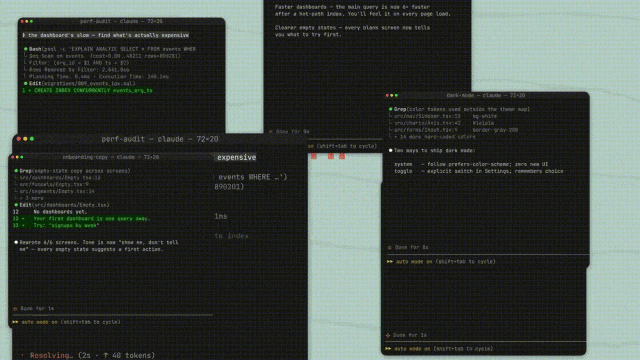Click the "Rows Removed by Filter" line

(x=76, y=70)
